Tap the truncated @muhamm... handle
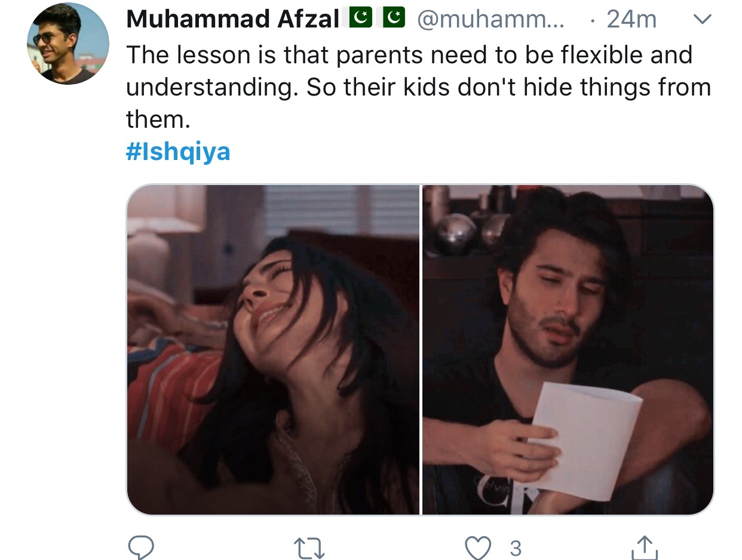742x560 pixels. click(493, 20)
